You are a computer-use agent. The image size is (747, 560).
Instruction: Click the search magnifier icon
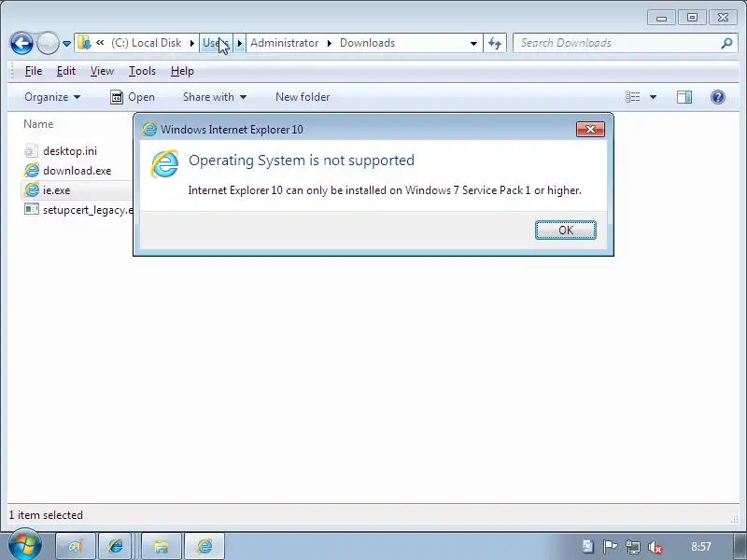pos(726,43)
